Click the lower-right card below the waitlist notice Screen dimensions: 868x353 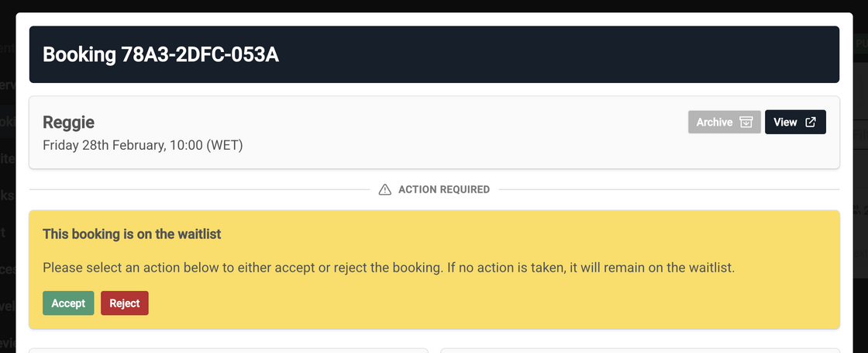pos(639,350)
